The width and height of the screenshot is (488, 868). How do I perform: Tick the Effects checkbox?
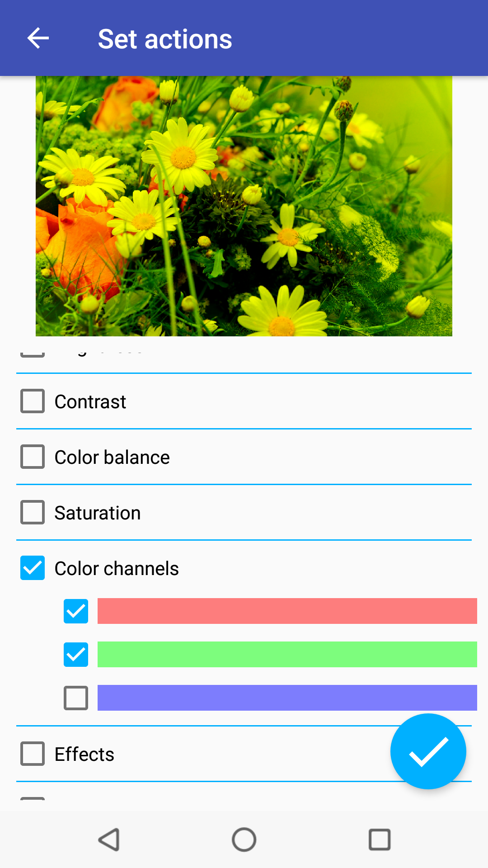[33, 754]
